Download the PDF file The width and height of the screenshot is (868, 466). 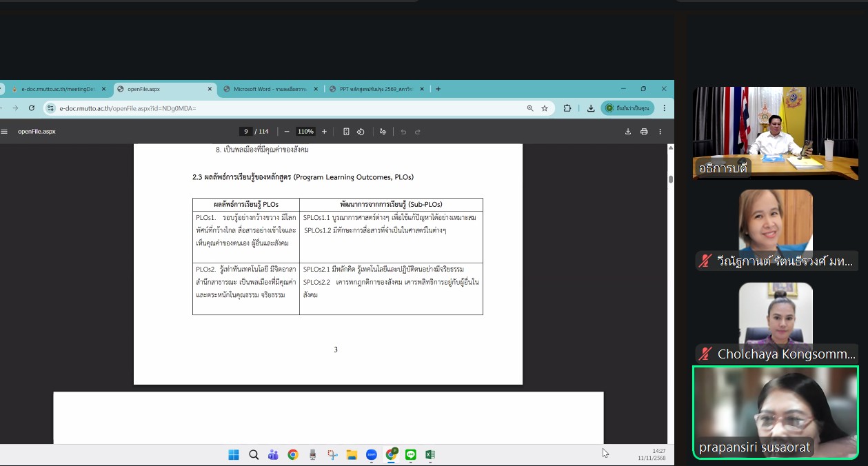(628, 132)
